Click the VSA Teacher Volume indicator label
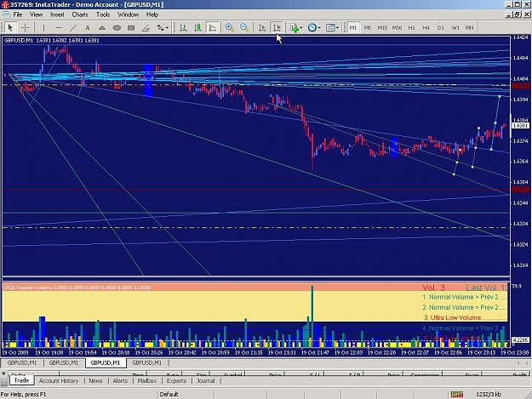The width and height of the screenshot is (532, 399). [x=77, y=288]
